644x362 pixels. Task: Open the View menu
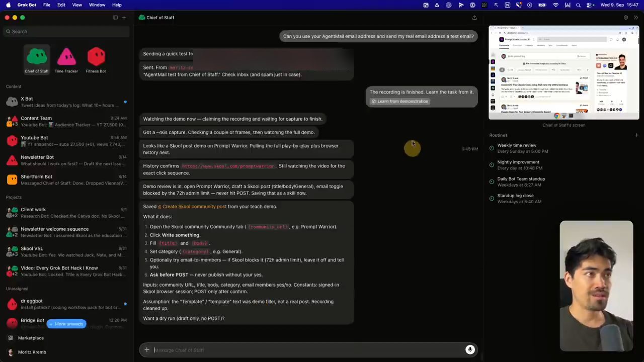(x=77, y=5)
